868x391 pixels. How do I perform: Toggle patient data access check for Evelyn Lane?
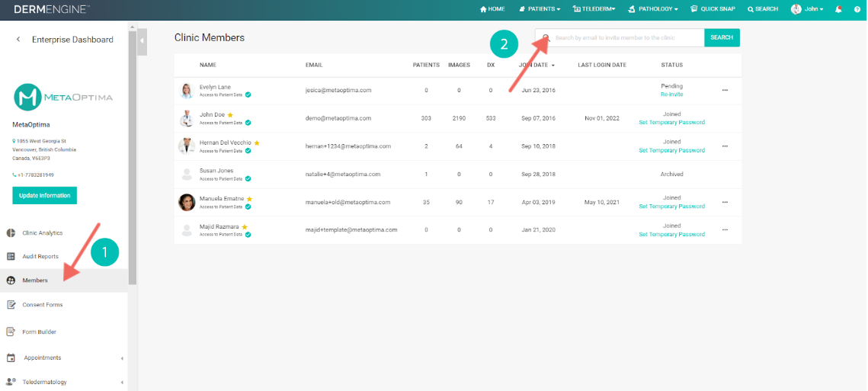point(248,95)
